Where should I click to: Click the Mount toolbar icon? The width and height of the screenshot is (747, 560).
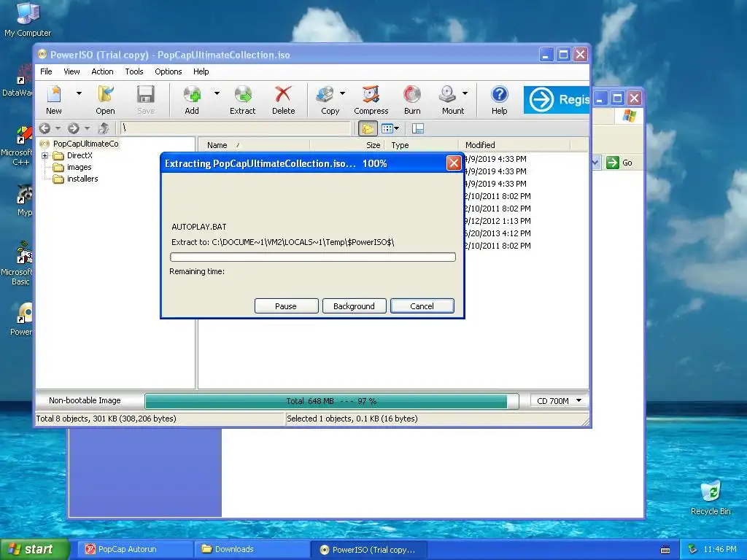(x=450, y=99)
